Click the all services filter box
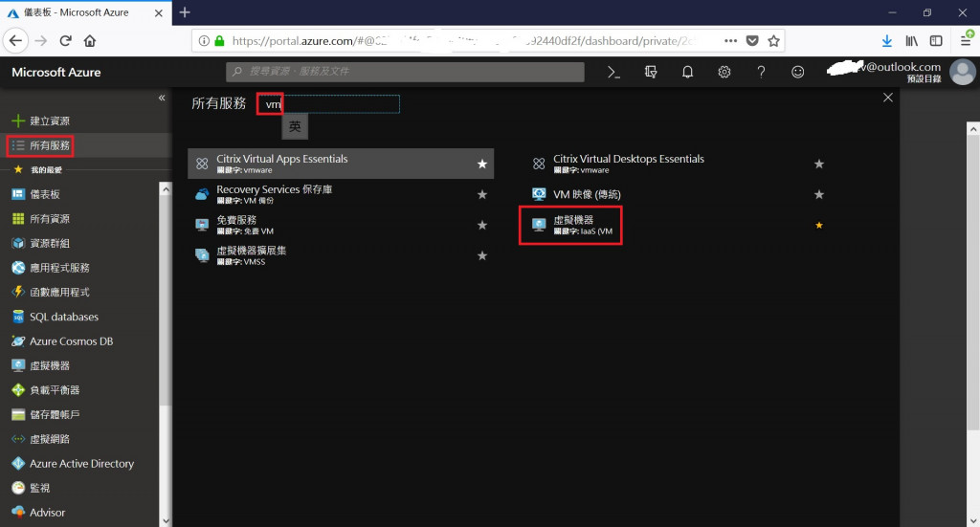 [329, 104]
